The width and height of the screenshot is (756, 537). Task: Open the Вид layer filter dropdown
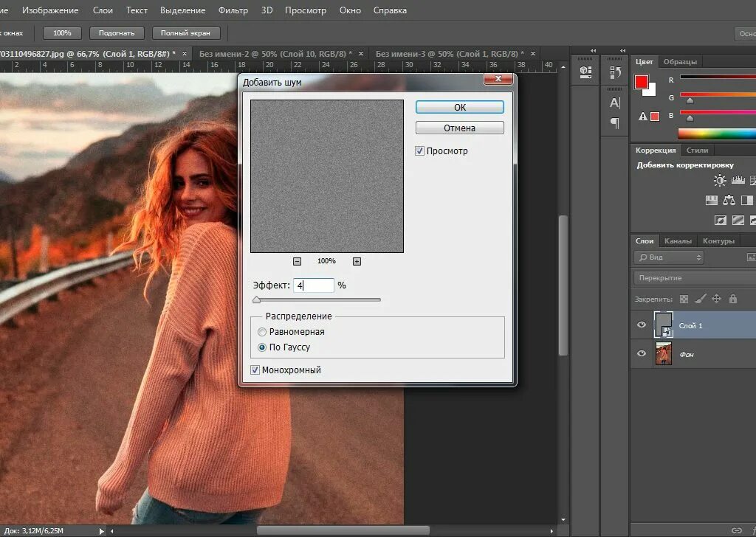[669, 257]
